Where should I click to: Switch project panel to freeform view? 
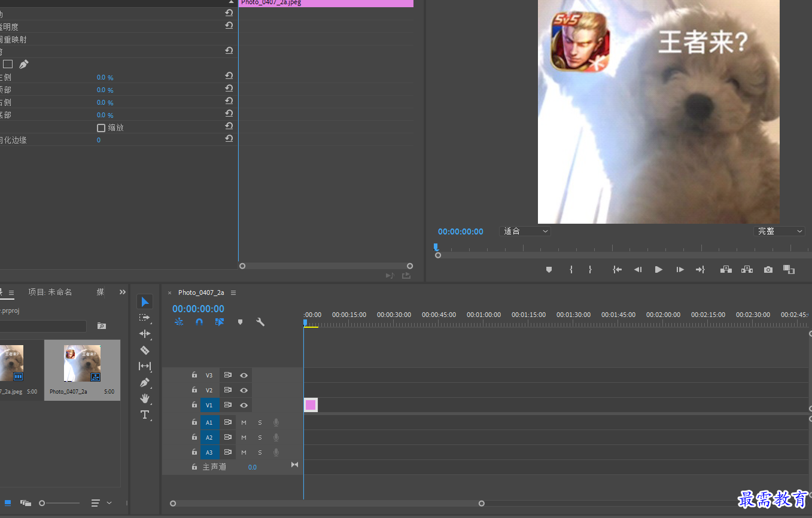(x=26, y=503)
